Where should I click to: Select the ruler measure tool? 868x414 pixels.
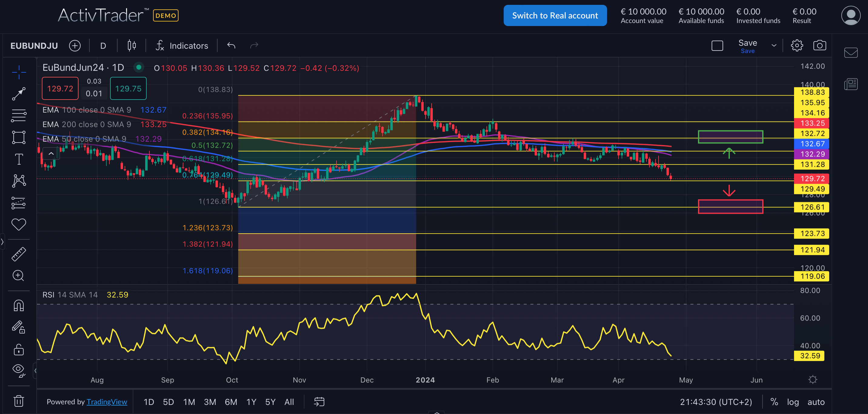tap(18, 253)
